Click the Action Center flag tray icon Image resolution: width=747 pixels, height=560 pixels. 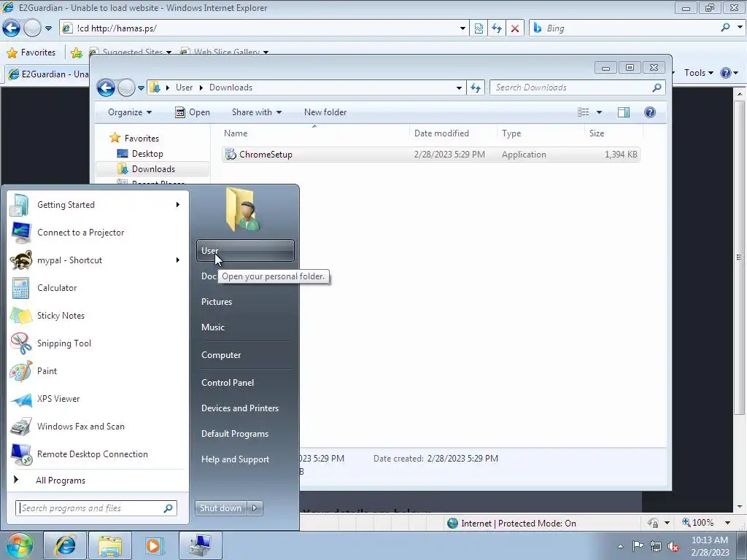click(638, 546)
